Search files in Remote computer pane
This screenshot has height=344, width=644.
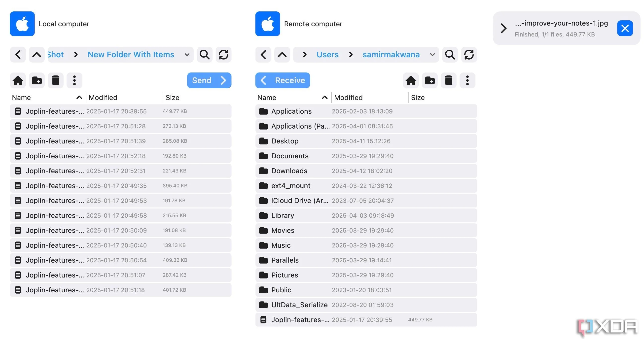[x=450, y=55]
